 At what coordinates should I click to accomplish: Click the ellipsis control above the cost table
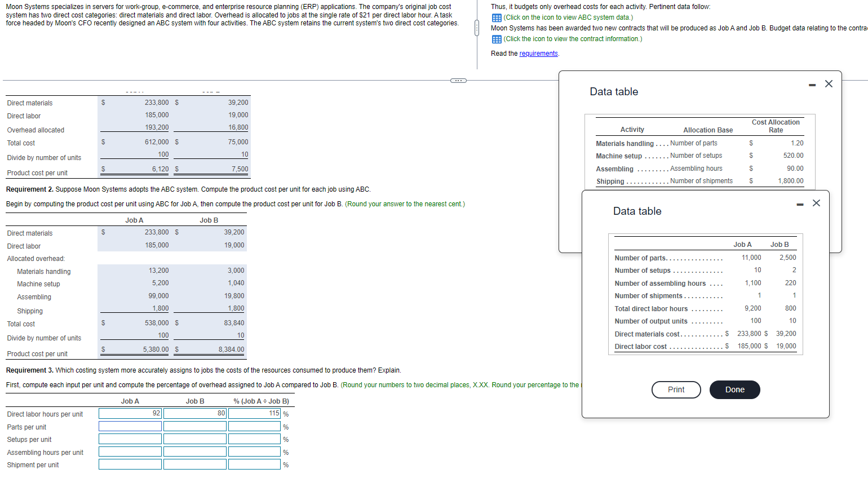click(x=458, y=80)
